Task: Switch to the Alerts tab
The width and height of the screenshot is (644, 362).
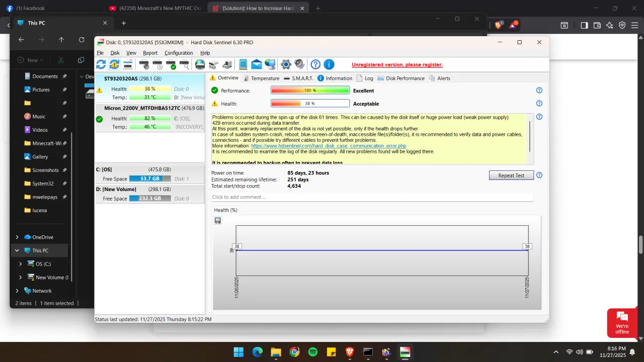Action: point(439,78)
